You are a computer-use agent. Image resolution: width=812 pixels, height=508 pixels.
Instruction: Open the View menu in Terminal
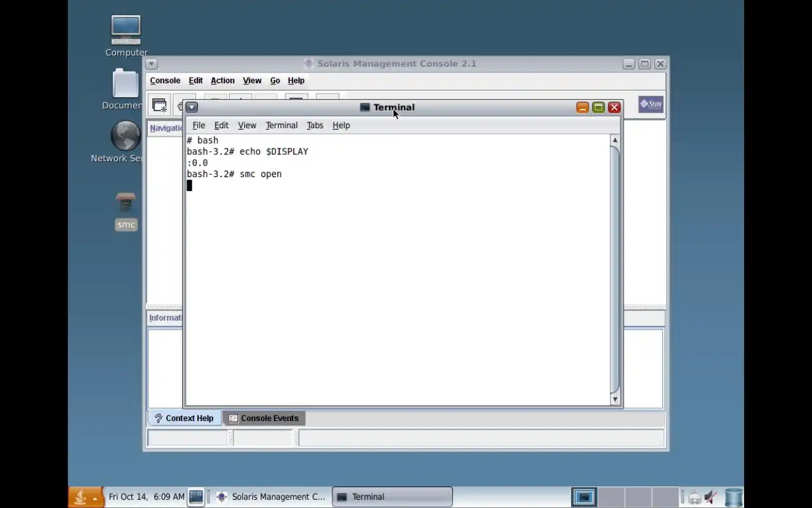pyautogui.click(x=247, y=125)
